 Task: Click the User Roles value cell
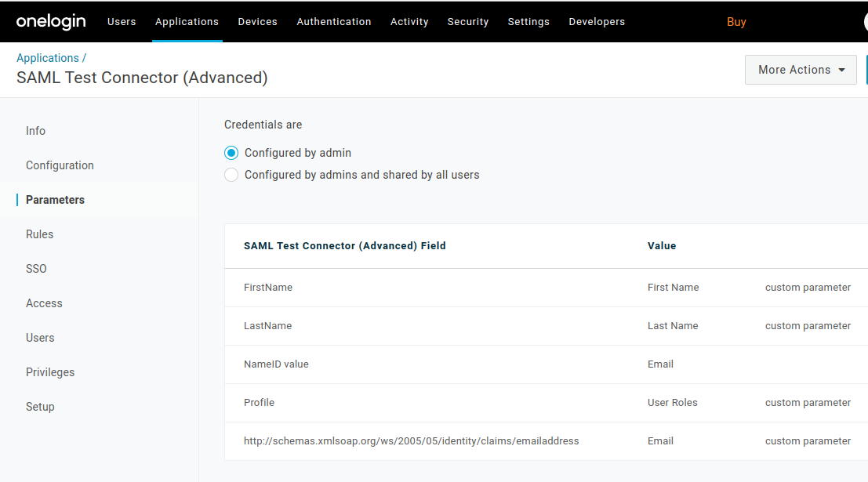coord(673,402)
